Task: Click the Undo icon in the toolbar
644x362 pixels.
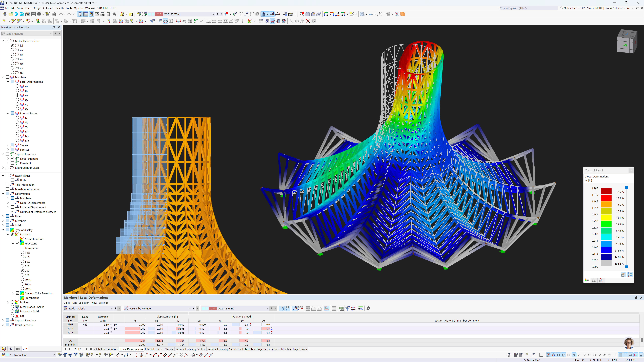Action: tap(61, 14)
